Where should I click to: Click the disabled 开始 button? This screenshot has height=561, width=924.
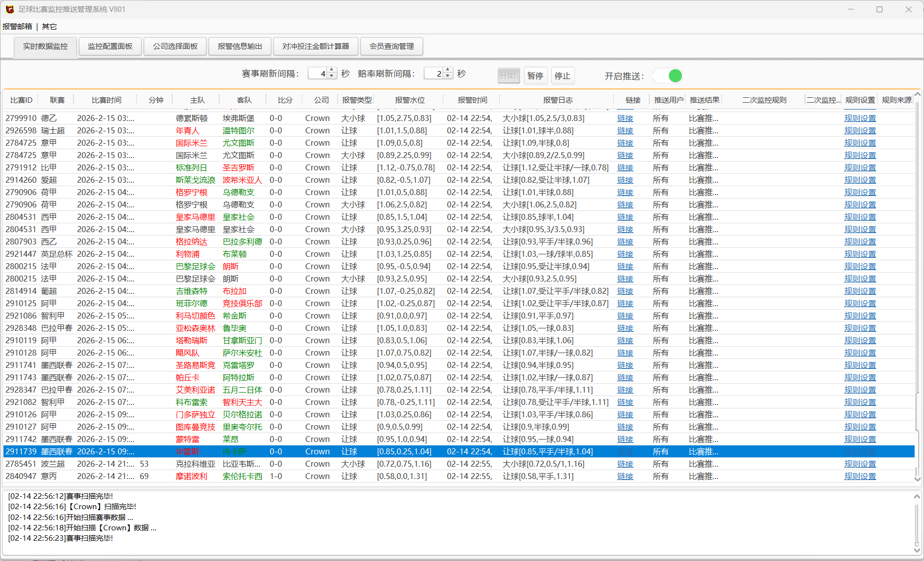[508, 76]
